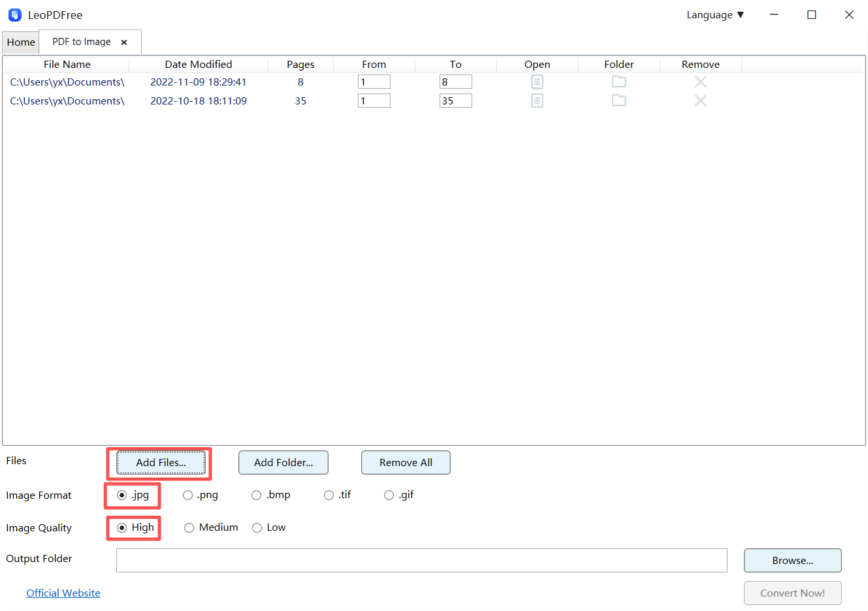Click the second C:\Users\yx\Documents\ file path
868x611 pixels.
(x=67, y=101)
